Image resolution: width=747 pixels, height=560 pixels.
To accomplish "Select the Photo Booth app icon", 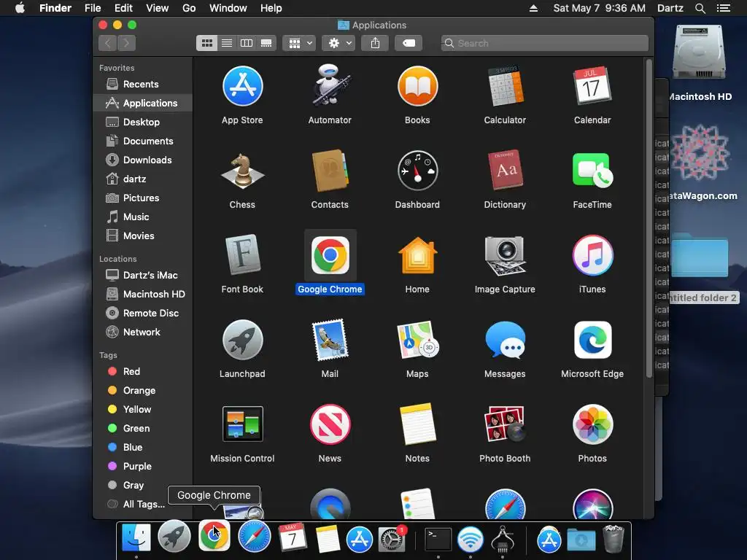I will click(505, 424).
